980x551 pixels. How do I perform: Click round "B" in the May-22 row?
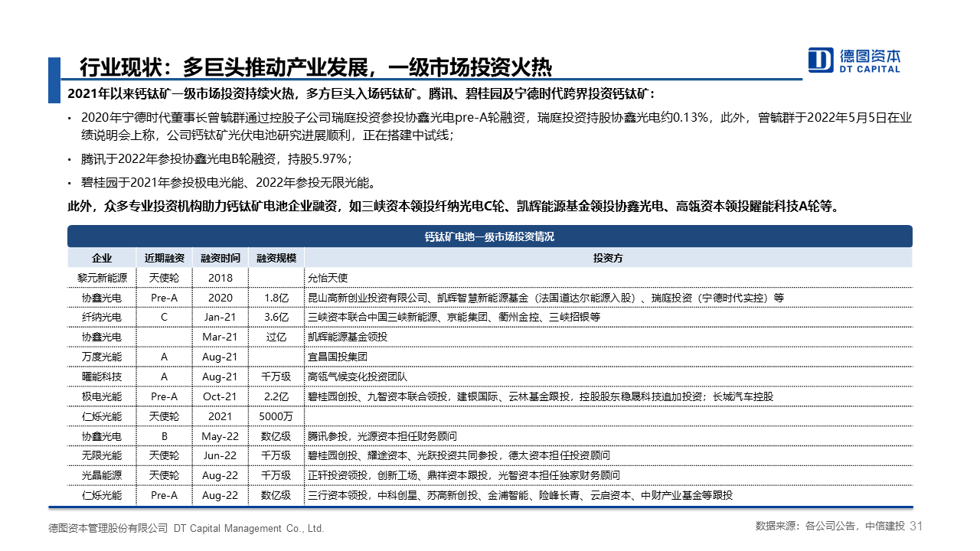pyautogui.click(x=164, y=436)
